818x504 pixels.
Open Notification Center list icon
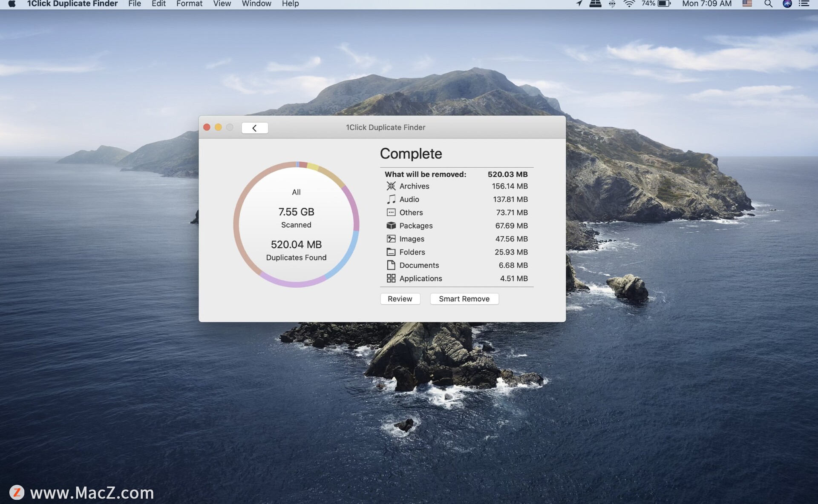point(804,4)
